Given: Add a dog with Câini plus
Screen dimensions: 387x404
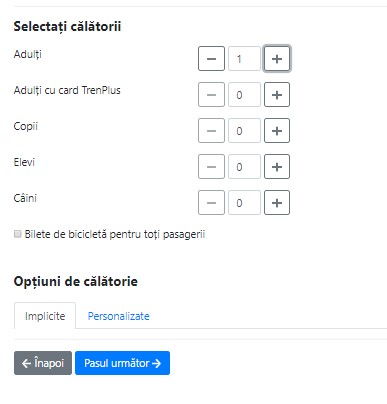Looking at the screenshot, I should coord(277,203).
